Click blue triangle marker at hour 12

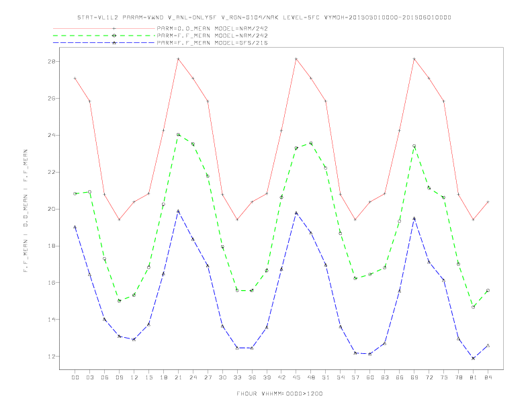pyautogui.click(x=134, y=339)
